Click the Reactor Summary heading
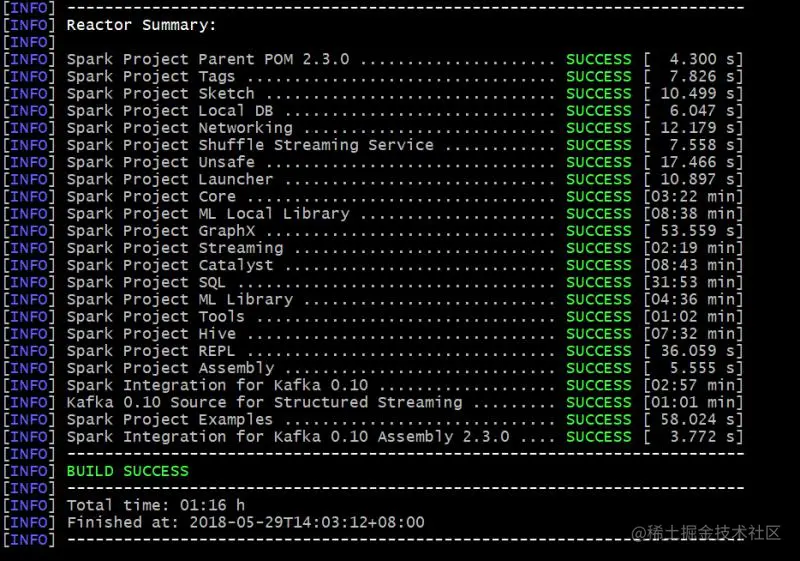 141,25
